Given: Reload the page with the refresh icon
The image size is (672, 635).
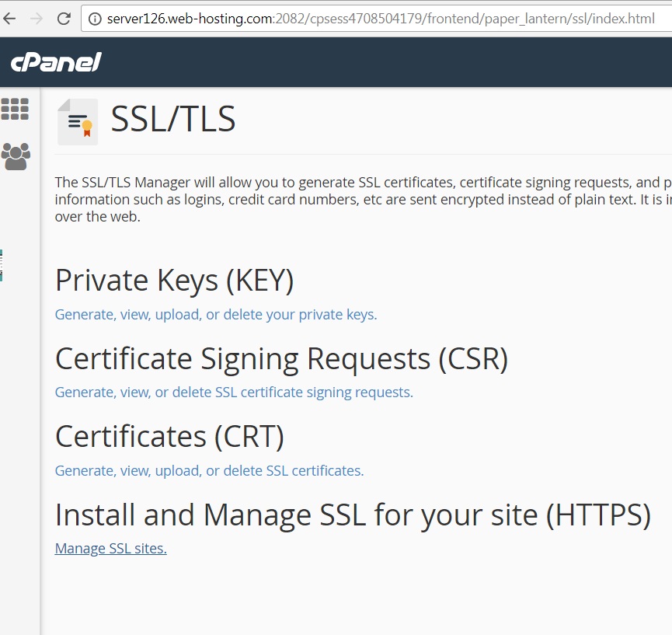Looking at the screenshot, I should [x=64, y=19].
